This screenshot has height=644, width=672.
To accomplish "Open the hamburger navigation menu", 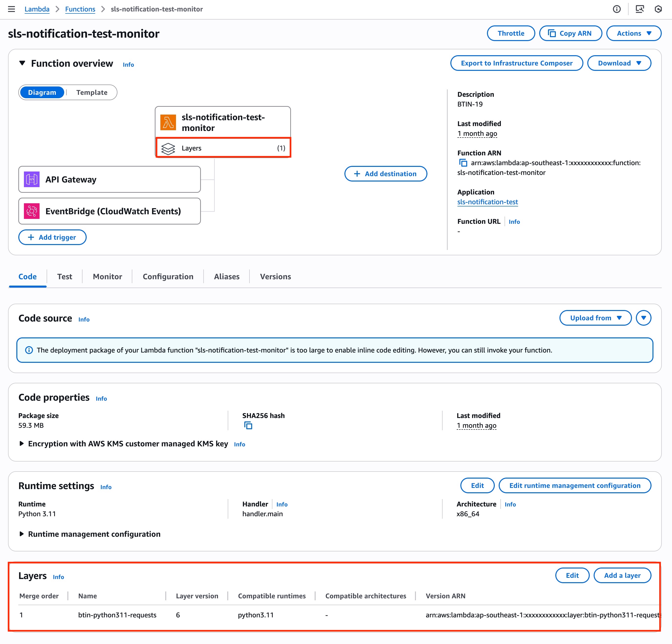I will tap(11, 9).
